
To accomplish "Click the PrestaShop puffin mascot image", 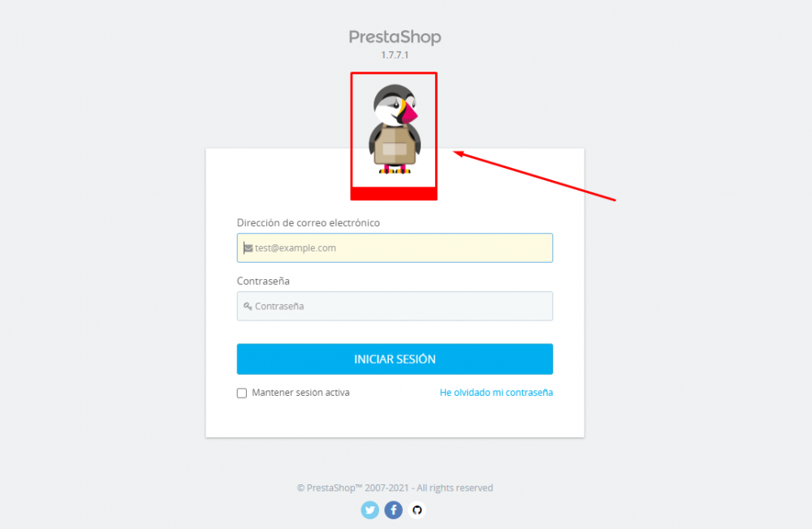I will (395, 129).
